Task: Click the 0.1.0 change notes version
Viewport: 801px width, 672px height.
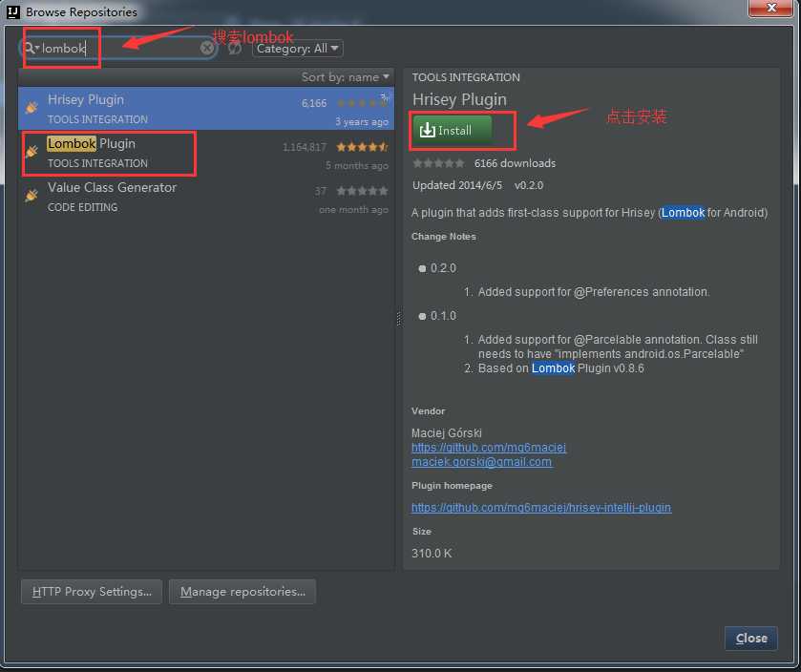Action: 443,316
